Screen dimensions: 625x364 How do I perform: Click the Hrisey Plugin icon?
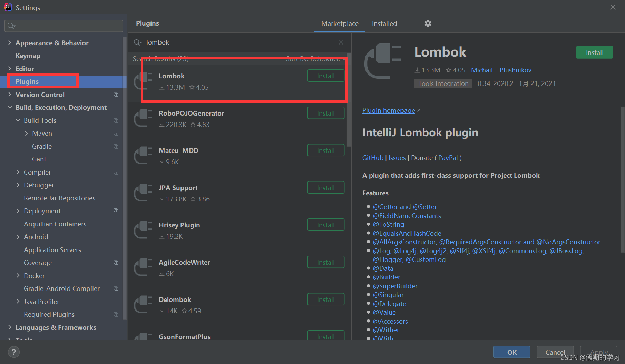pos(143,230)
